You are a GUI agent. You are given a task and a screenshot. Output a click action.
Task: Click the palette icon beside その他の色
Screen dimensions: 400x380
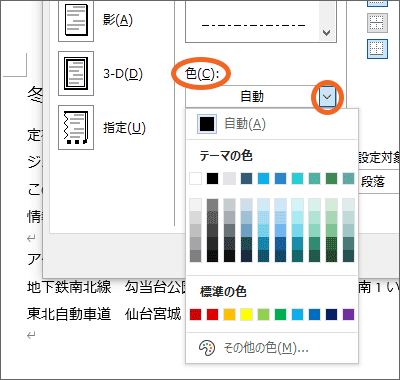coord(207,348)
